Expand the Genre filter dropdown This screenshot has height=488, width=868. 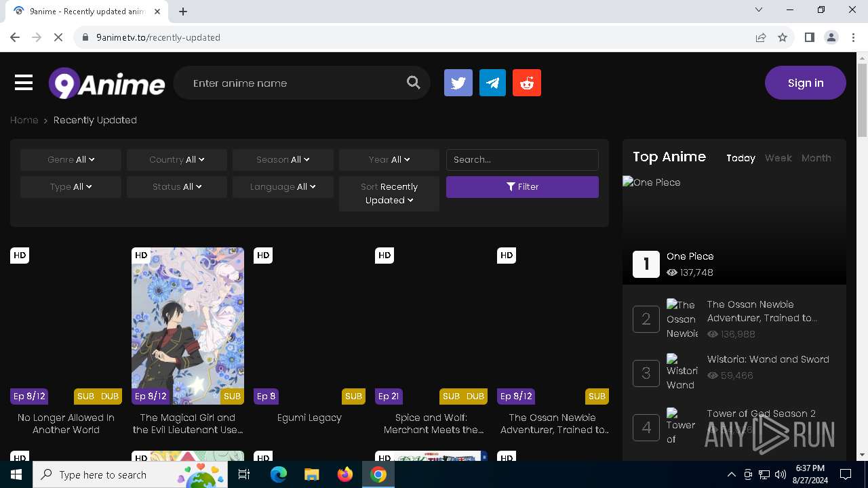(71, 159)
